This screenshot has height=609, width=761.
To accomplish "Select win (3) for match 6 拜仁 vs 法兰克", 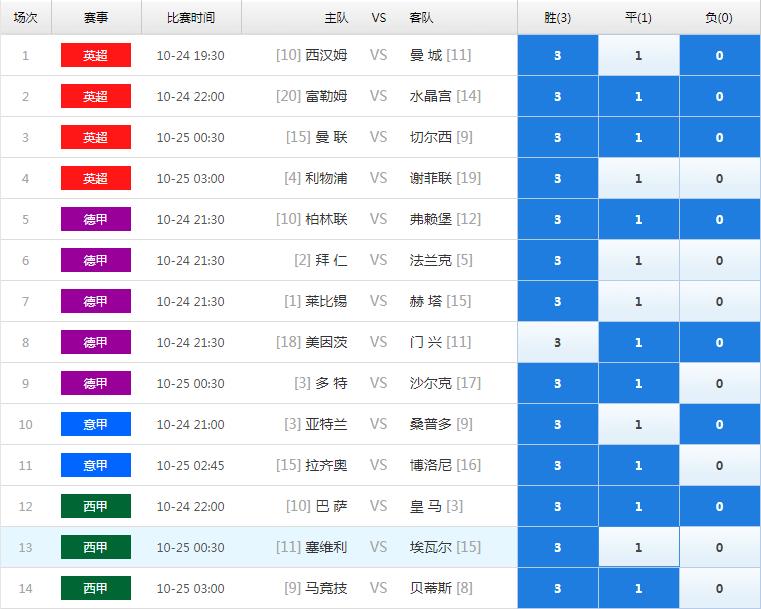I will coord(558,260).
